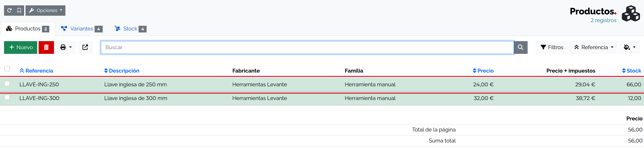Sort by Referencia column header
This screenshot has width=644, height=149.
pos(37,71)
